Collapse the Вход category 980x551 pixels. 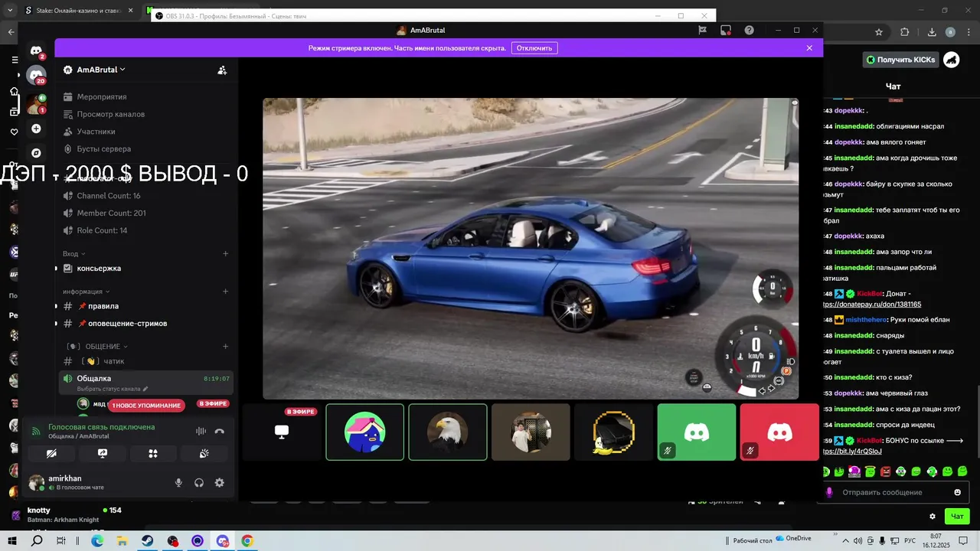pos(74,253)
